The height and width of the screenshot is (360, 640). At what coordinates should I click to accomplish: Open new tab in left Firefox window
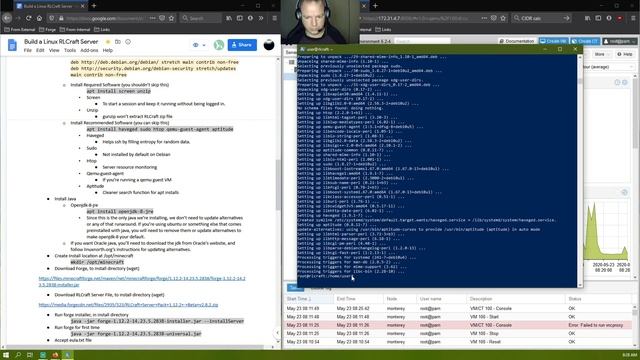point(94,6)
